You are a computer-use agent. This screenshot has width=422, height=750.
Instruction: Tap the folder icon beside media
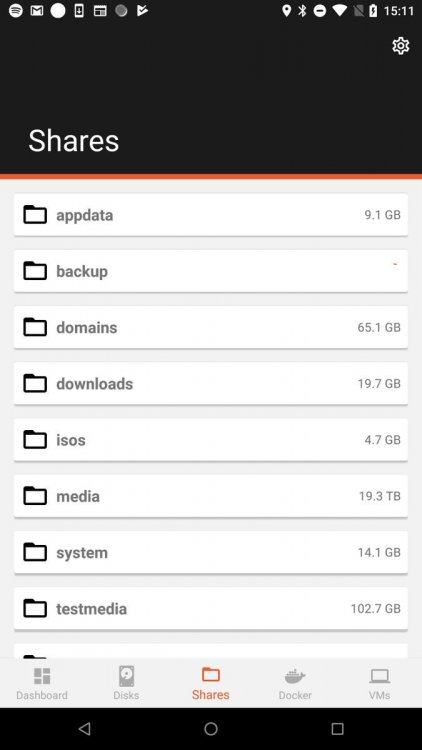coord(35,496)
